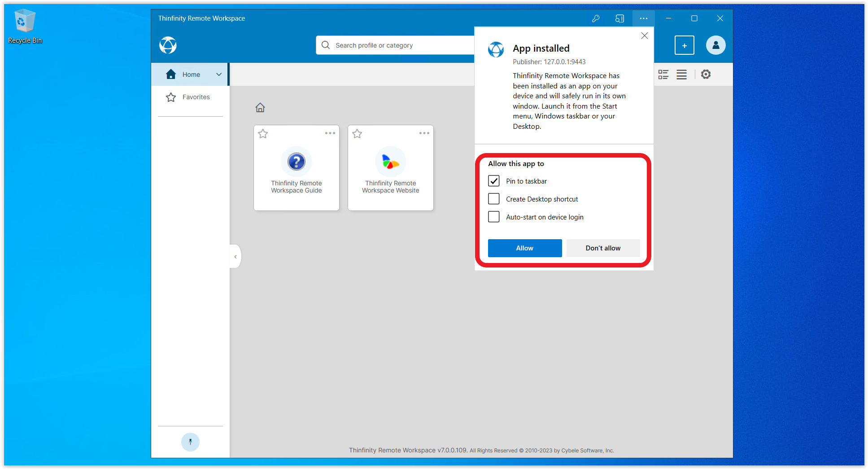Check Create Desktop shortcut checkbox
868x469 pixels.
[494, 199]
